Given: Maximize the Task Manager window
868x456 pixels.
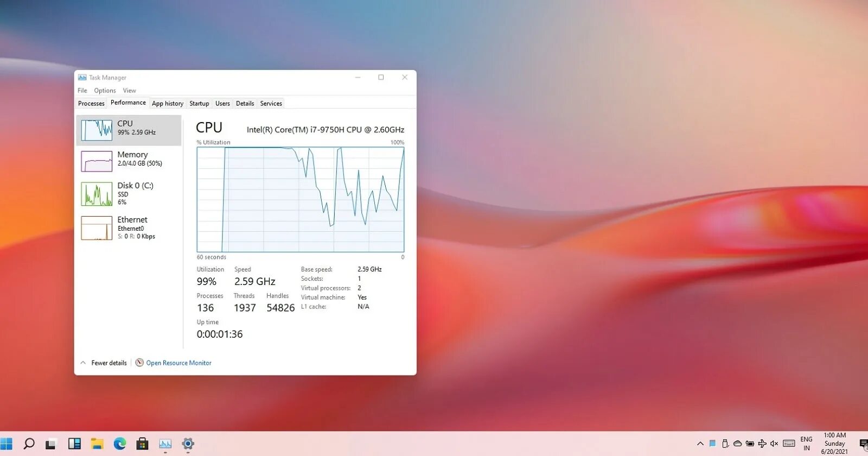Looking at the screenshot, I should click(x=381, y=78).
